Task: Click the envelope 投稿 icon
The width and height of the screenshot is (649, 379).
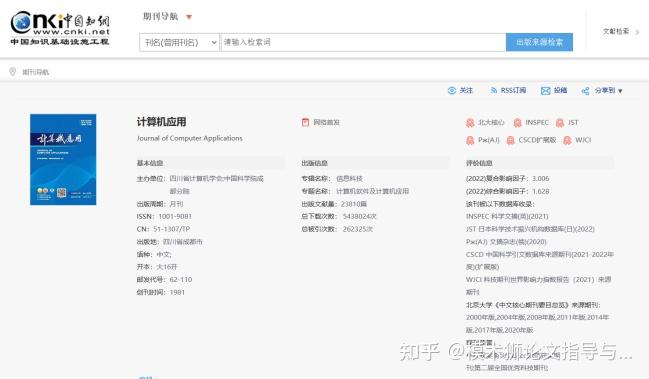Action: point(546,91)
